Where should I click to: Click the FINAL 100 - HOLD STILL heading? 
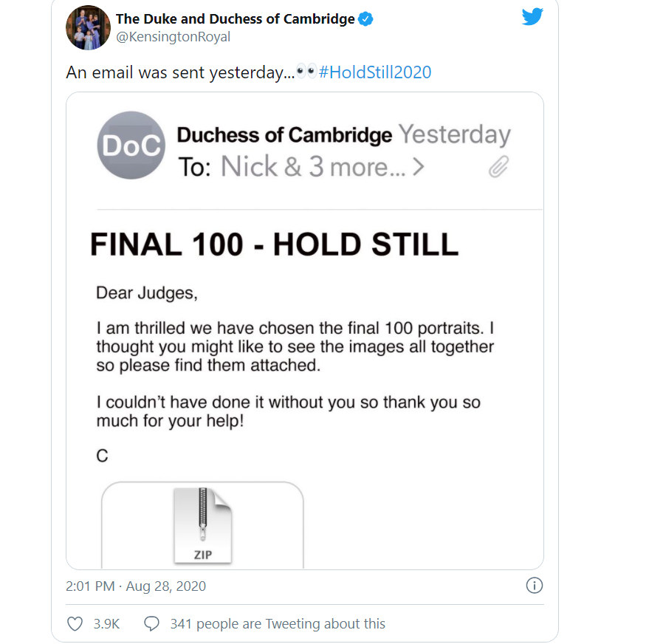point(274,244)
